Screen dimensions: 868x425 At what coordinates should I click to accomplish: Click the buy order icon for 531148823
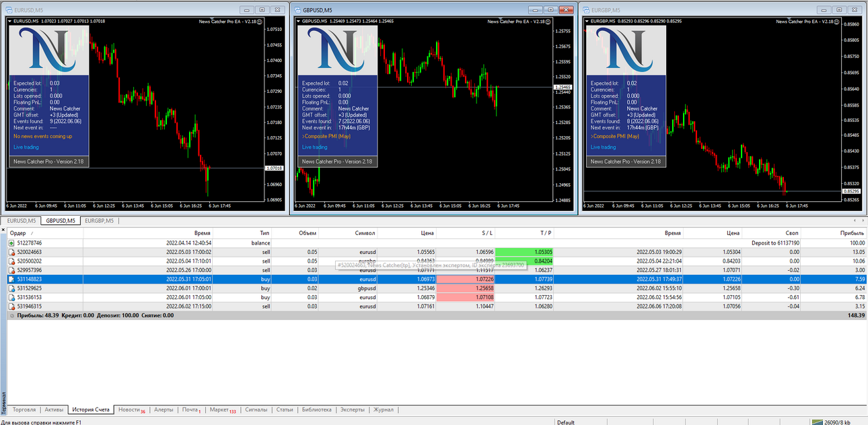pos(11,279)
